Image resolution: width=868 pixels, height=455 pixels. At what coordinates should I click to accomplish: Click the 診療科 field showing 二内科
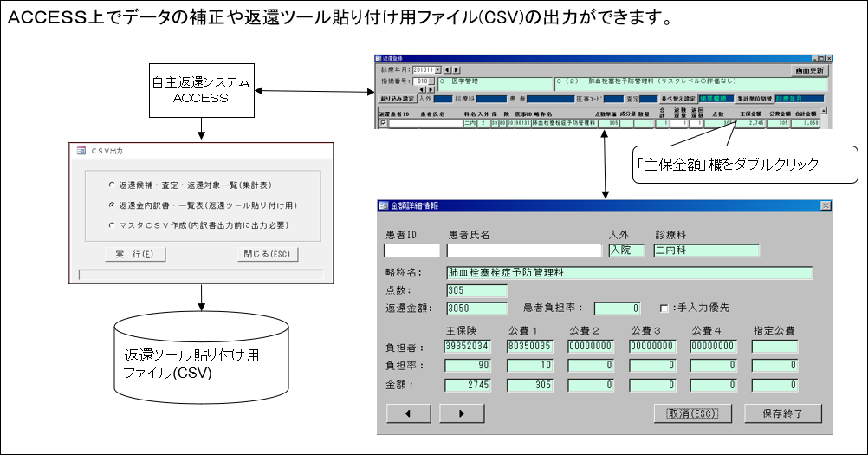click(706, 250)
